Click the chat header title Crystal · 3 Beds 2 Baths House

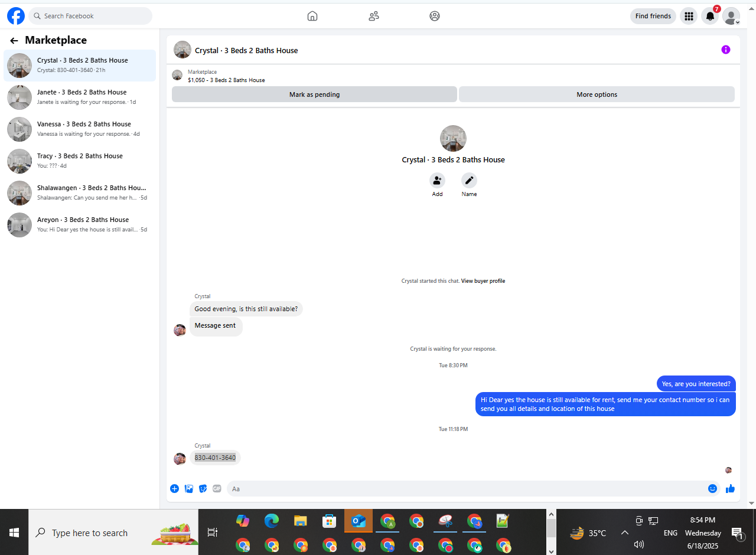(x=246, y=50)
